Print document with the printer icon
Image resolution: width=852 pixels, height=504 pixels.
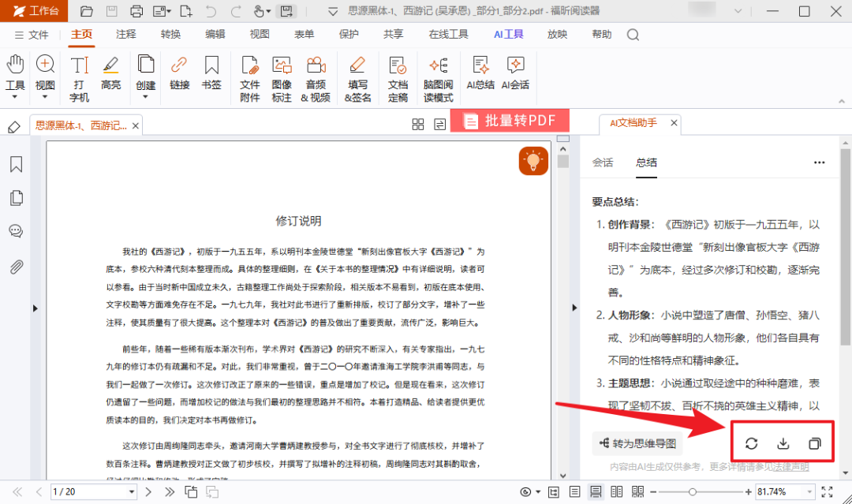[x=136, y=11]
